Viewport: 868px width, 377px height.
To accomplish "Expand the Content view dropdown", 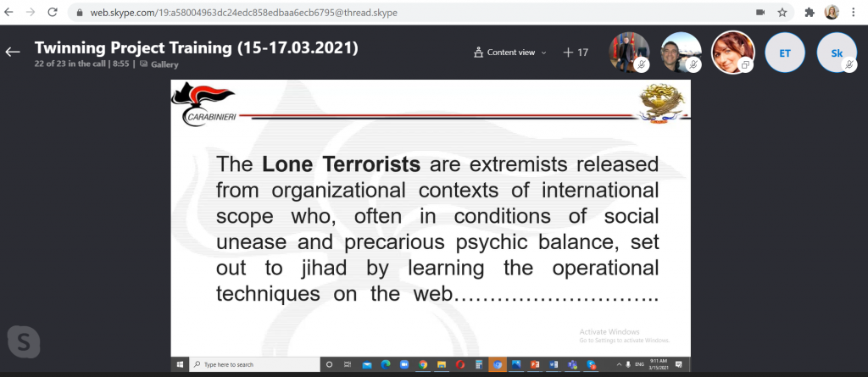I will coord(510,53).
